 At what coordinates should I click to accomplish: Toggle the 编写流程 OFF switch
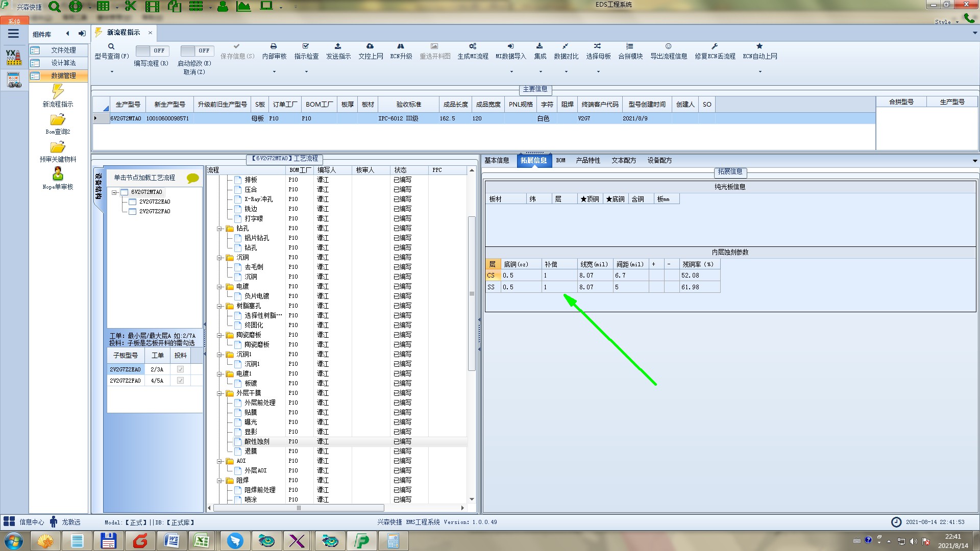click(151, 51)
